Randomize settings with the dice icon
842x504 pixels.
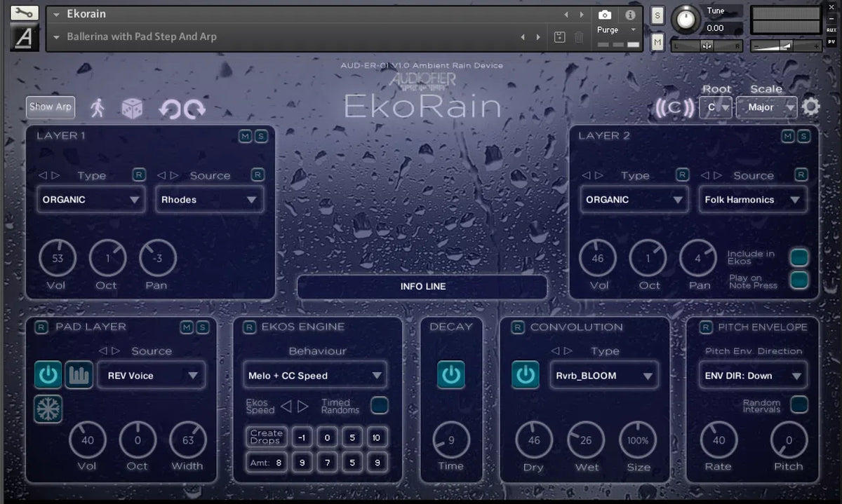(x=132, y=107)
